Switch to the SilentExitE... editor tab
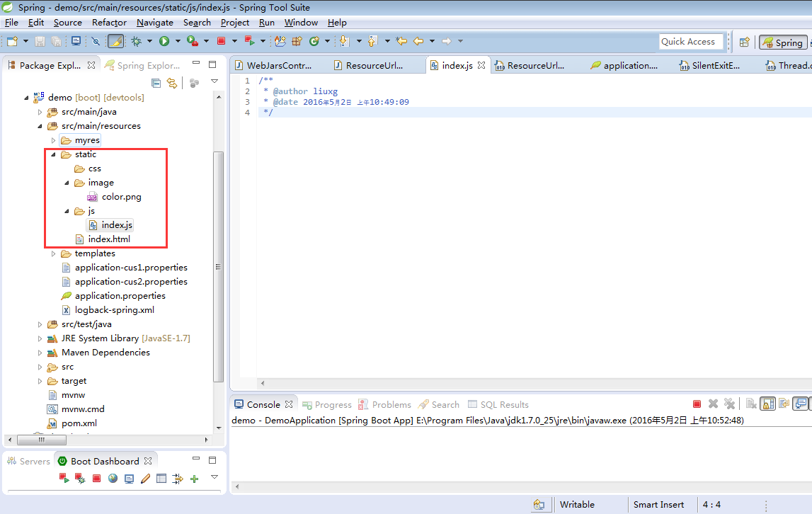This screenshot has width=812, height=514. click(x=709, y=65)
